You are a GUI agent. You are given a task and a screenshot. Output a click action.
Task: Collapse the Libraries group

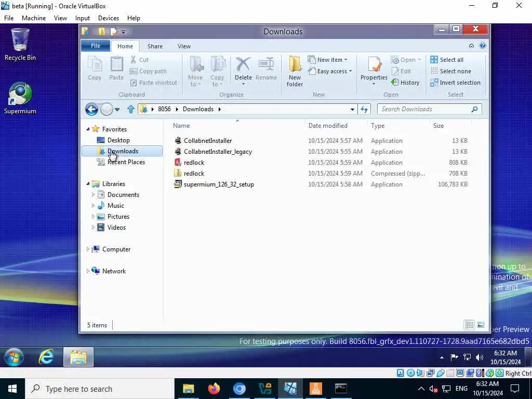tap(88, 184)
